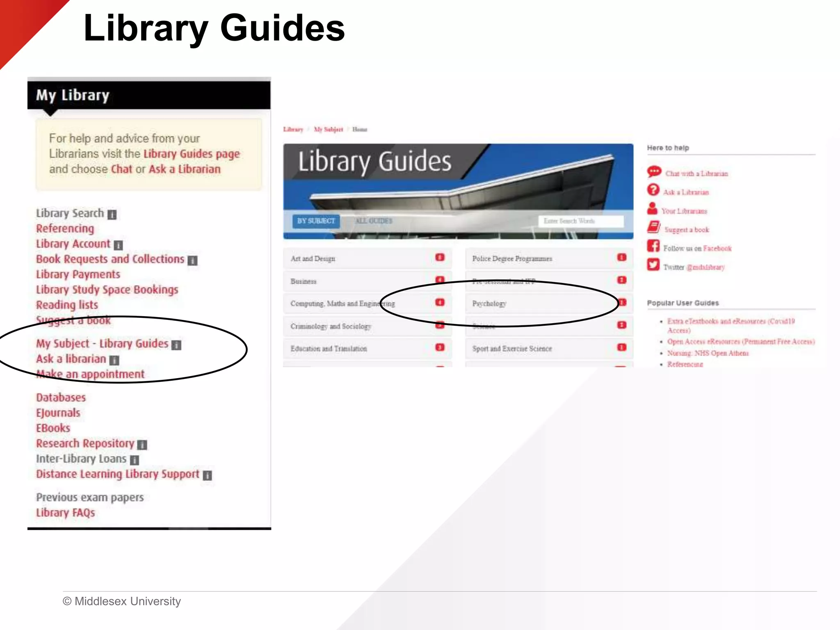
Task: Open Nursing: NHS Open Athens guide link
Action: click(708, 353)
